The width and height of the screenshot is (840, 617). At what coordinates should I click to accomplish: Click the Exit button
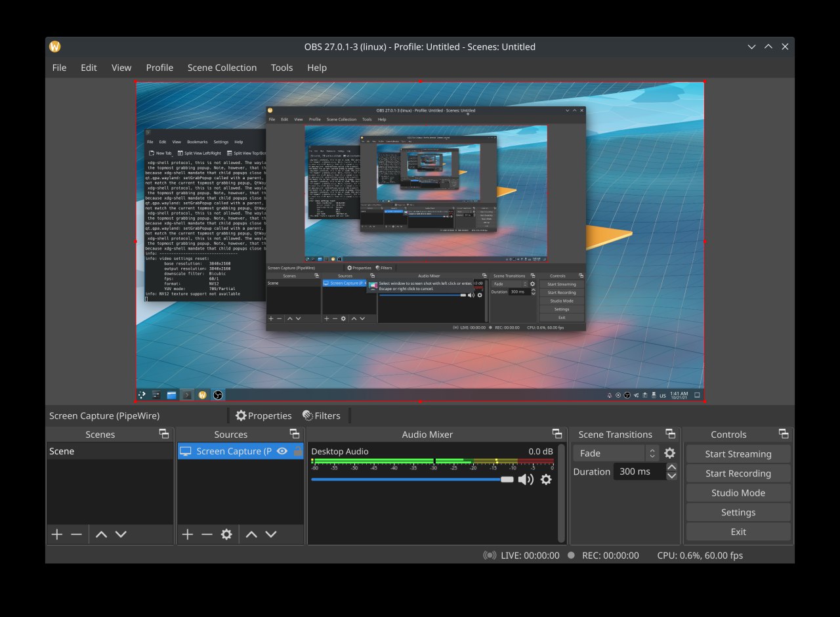pyautogui.click(x=738, y=532)
